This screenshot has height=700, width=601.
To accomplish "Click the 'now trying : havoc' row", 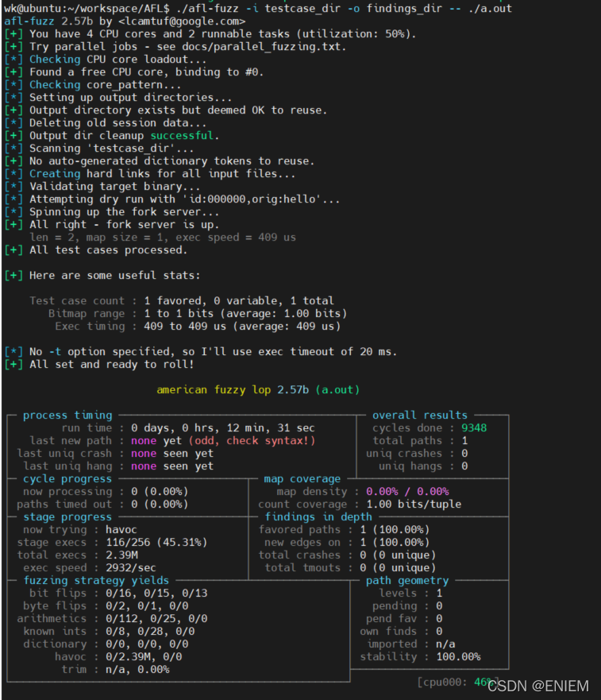I will pyautogui.click(x=80, y=529).
